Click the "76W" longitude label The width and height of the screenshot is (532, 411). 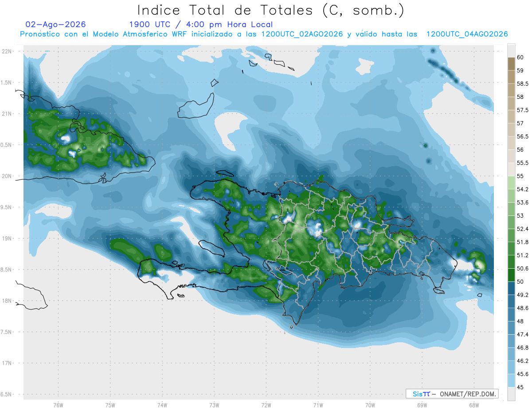click(58, 405)
